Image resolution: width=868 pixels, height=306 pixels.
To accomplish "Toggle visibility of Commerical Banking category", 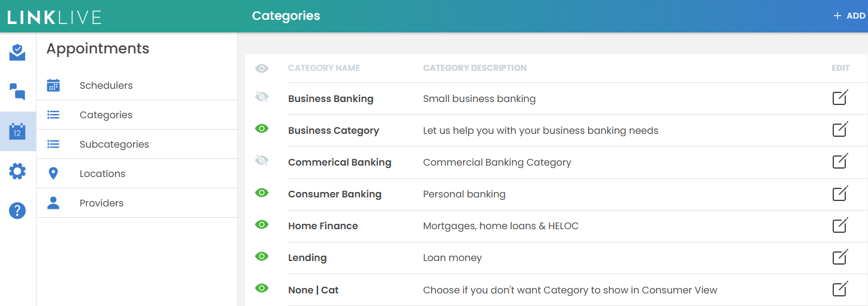I will pyautogui.click(x=262, y=160).
